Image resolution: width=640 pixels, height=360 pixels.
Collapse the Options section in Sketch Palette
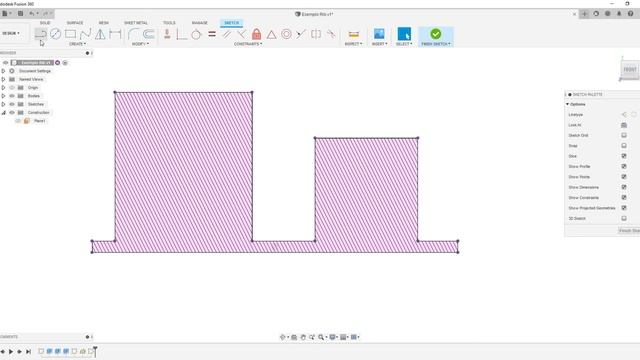point(567,104)
